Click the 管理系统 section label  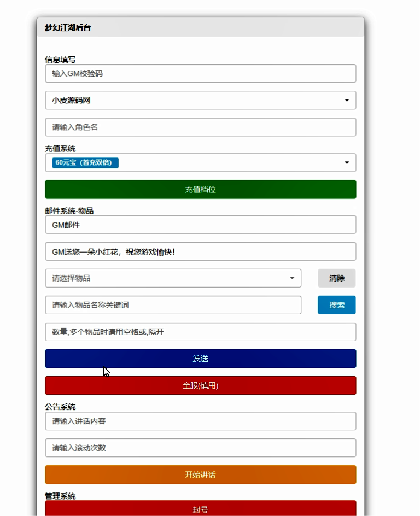60,496
